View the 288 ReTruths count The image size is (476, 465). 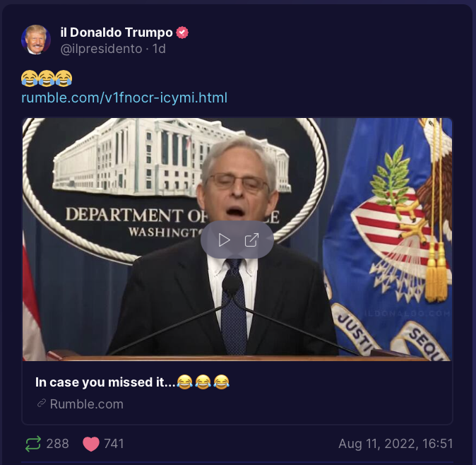pos(57,444)
